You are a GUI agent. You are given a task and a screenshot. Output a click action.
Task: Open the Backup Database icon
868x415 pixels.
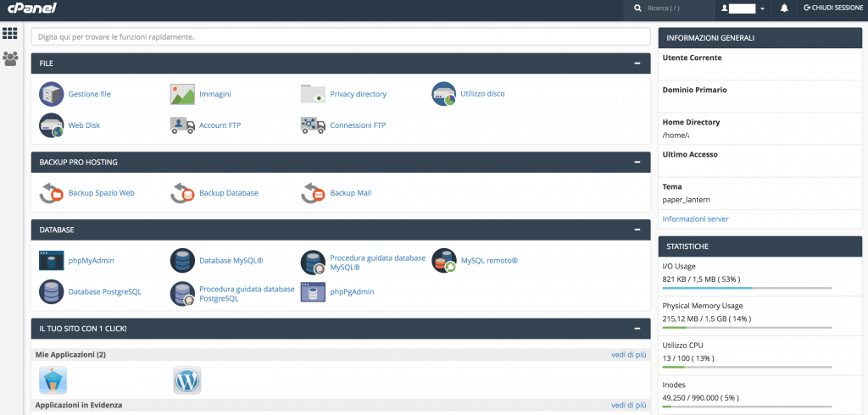[x=182, y=193]
